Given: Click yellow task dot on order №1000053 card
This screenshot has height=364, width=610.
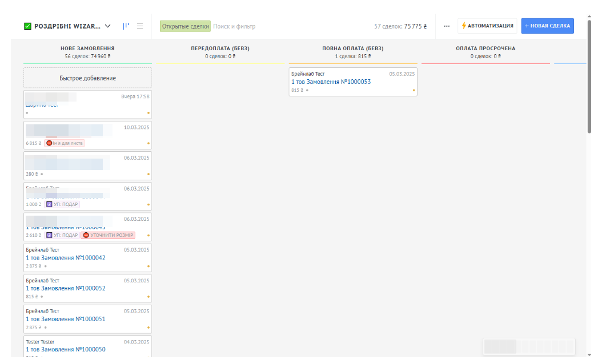Looking at the screenshot, I should coord(414,90).
